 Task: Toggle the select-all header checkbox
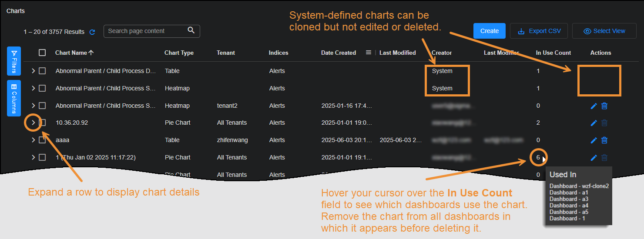pos(42,53)
